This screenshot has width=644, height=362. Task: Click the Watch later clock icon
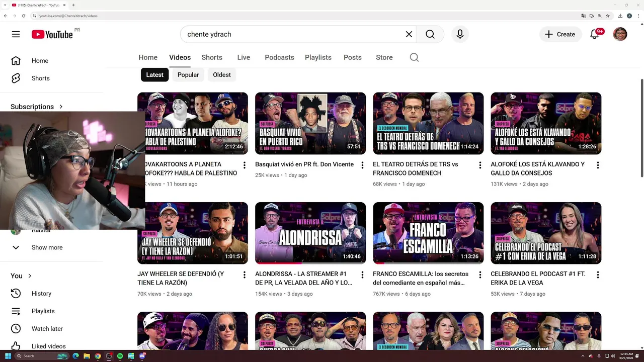(16, 329)
